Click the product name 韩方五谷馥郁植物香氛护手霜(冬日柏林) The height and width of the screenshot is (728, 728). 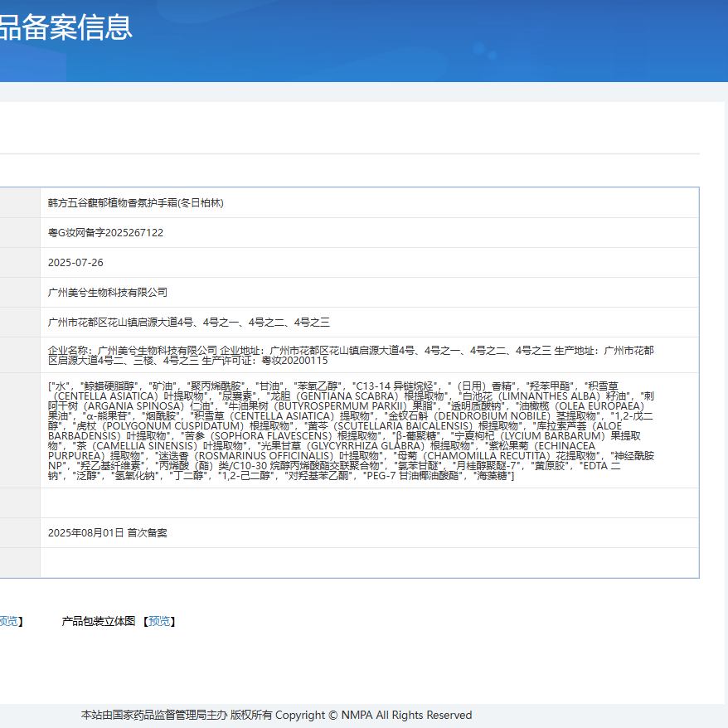click(136, 203)
